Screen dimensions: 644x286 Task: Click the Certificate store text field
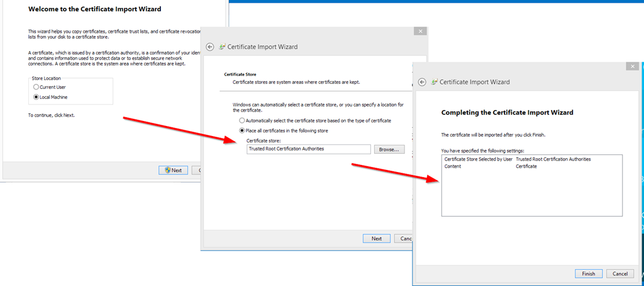pyautogui.click(x=308, y=149)
